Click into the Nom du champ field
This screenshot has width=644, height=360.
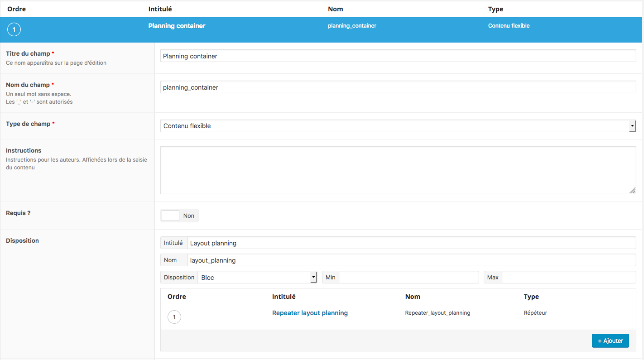pos(398,87)
